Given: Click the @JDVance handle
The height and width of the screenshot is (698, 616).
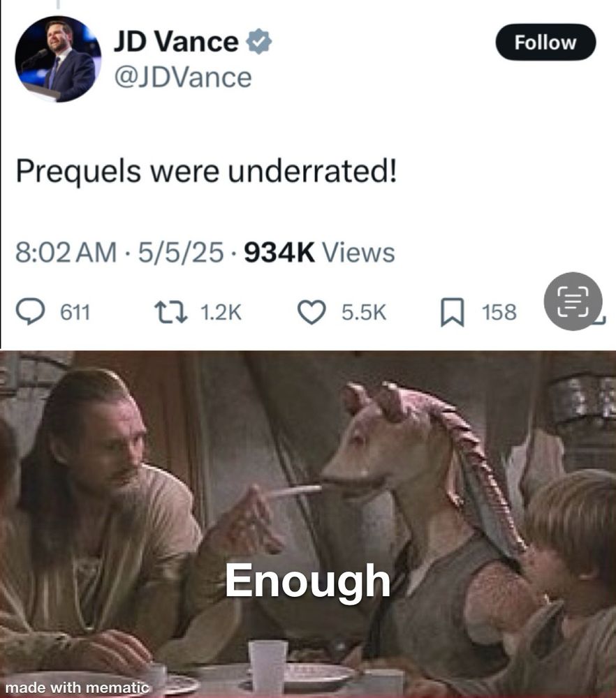Looking at the screenshot, I should (183, 77).
